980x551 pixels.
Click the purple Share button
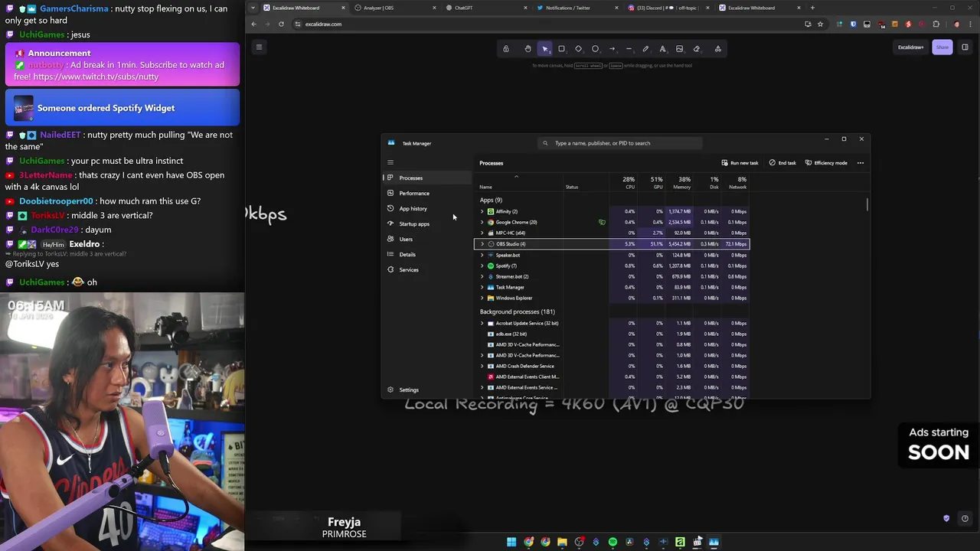click(x=942, y=47)
